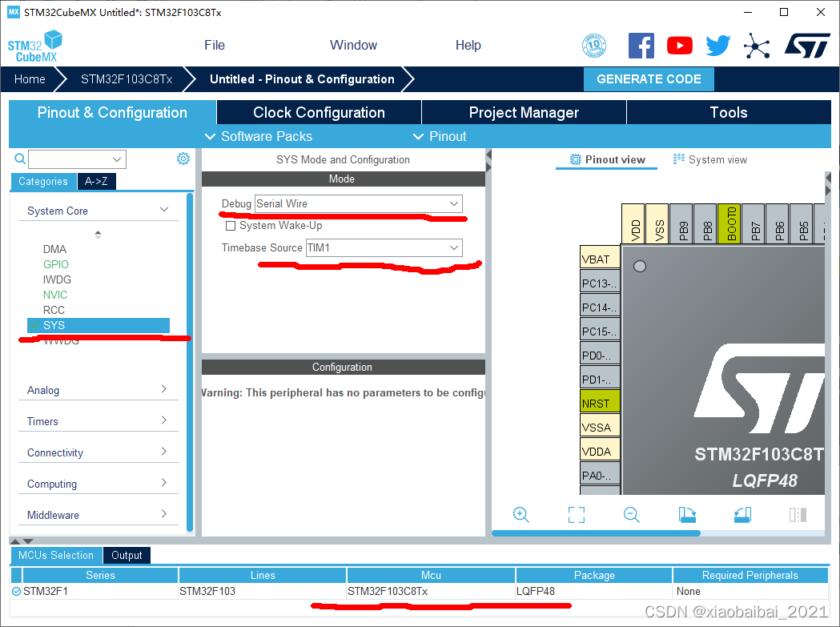Select the BOOT0 pin
840x627 pixels.
pyautogui.click(x=729, y=223)
